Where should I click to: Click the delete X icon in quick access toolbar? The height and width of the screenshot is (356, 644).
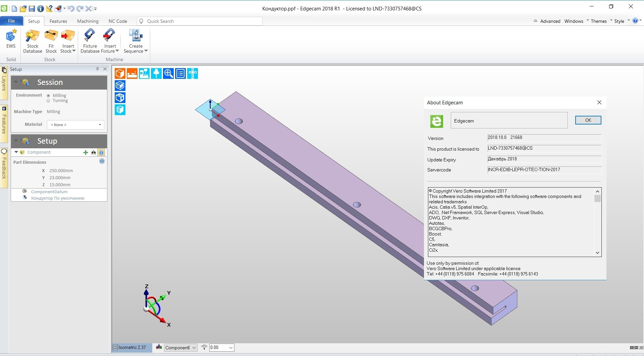[88, 8]
